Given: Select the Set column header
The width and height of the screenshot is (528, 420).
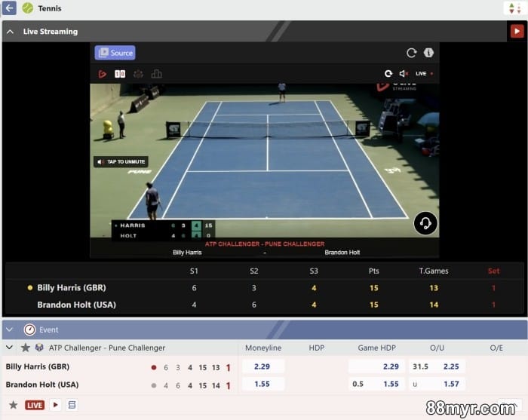Looking at the screenshot, I should [x=493, y=271].
